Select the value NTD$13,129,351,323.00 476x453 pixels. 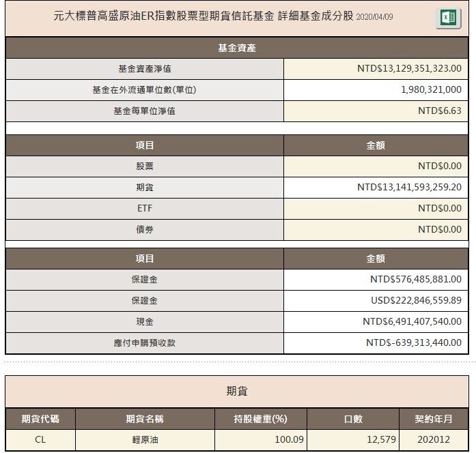click(x=409, y=68)
